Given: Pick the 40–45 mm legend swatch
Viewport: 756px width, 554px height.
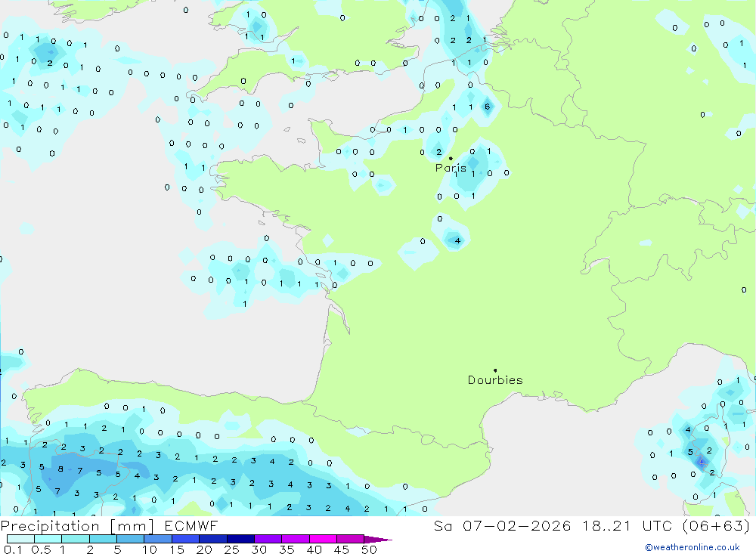Looking at the screenshot, I should tap(323, 539).
